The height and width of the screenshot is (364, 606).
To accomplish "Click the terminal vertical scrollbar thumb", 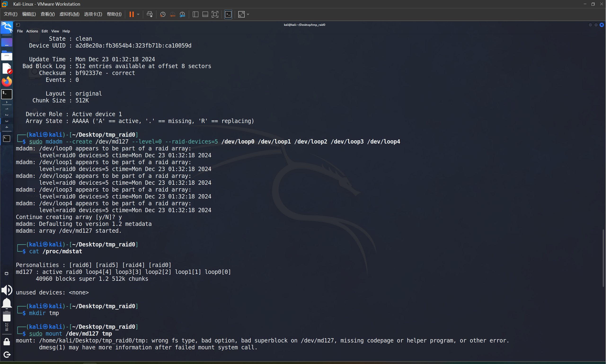I will coord(603,258).
